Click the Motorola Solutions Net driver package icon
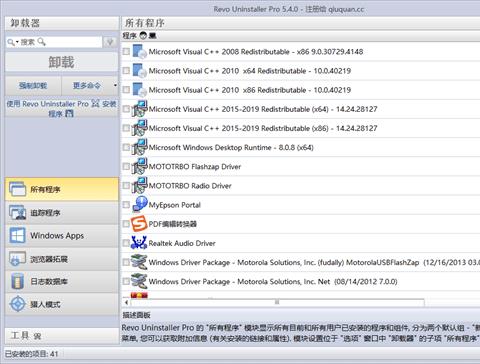 click(x=139, y=281)
